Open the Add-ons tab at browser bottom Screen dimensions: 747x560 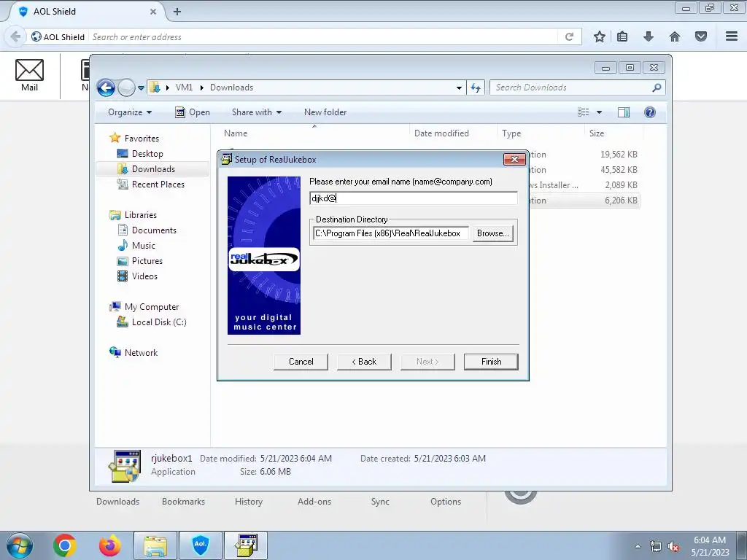pyautogui.click(x=314, y=502)
